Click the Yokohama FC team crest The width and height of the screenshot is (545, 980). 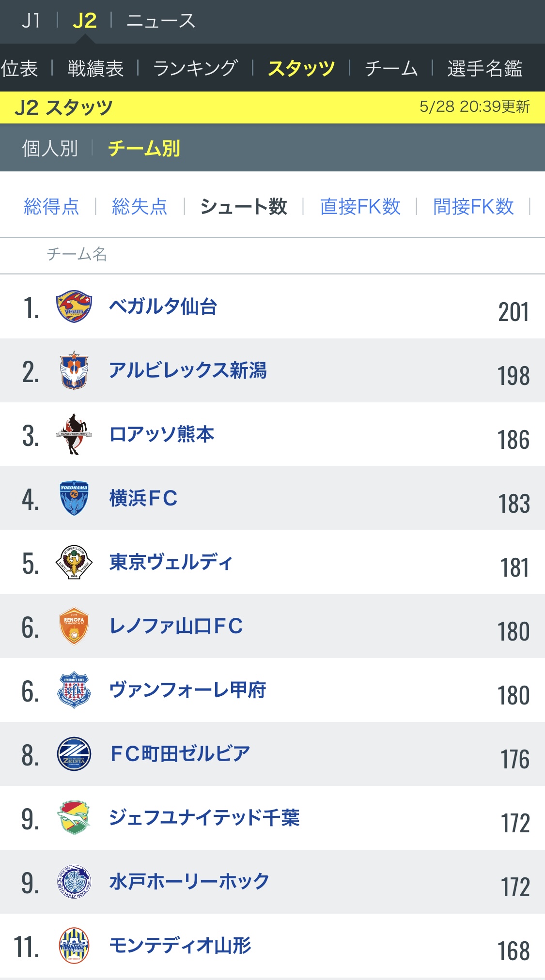coord(74,498)
